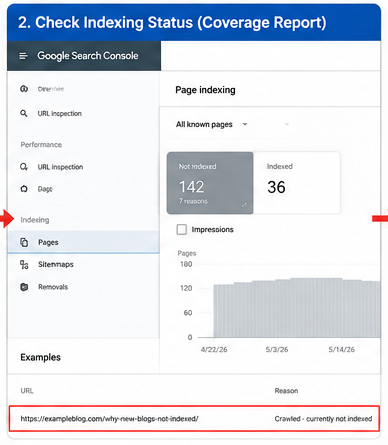Click the icon under the Performance URL inspection item
Screen dimensions: 388x445
point(24,189)
